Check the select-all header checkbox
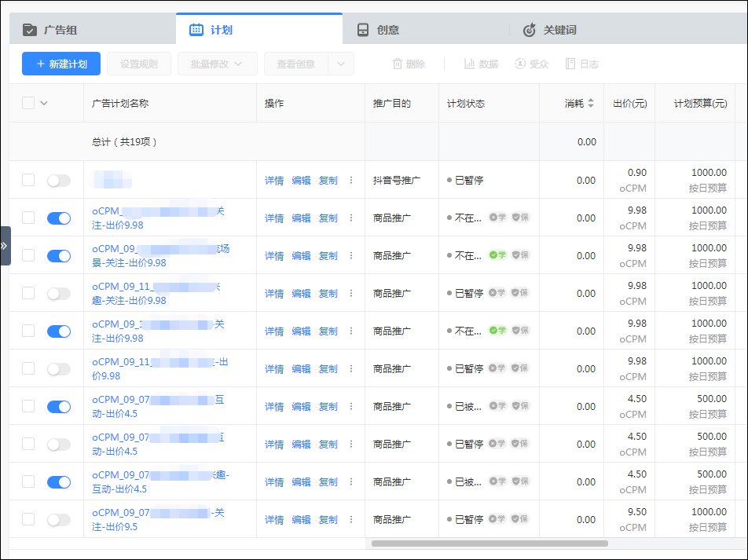Viewport: 748px width, 560px height. tap(28, 103)
